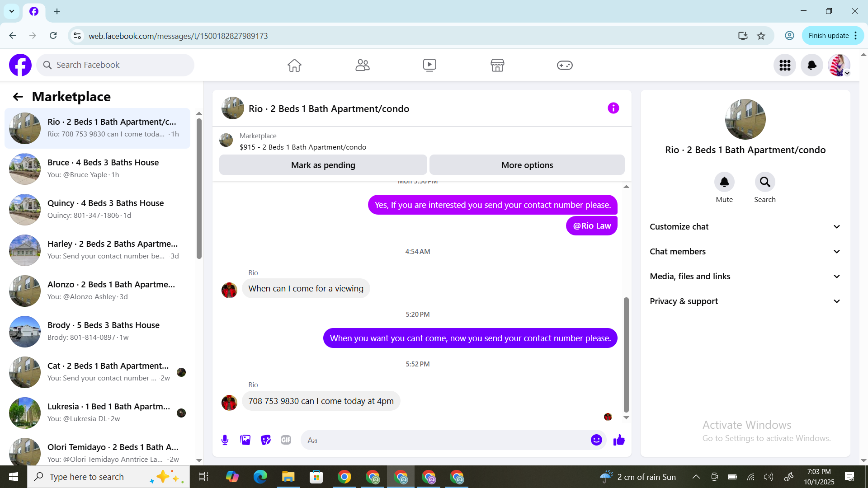Open Brody 5 Beds 3 Baths House chat

pos(97,332)
